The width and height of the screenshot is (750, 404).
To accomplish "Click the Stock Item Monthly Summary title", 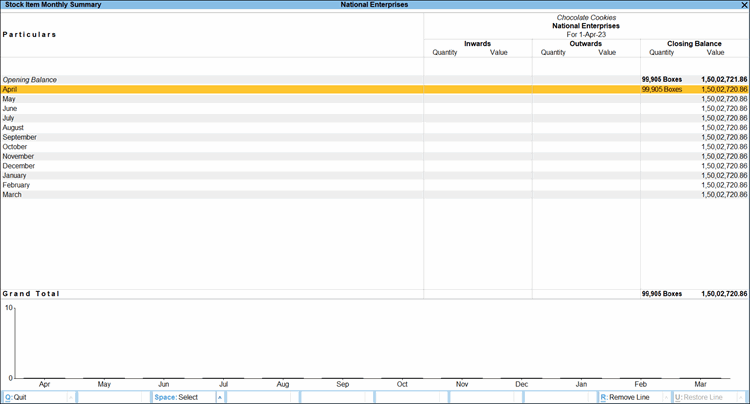I will pyautogui.click(x=53, y=5).
